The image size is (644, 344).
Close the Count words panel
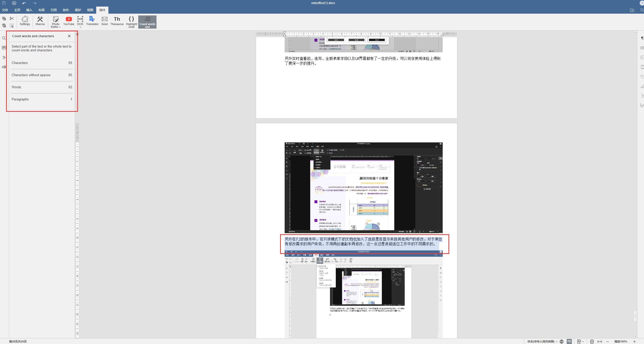pos(69,36)
